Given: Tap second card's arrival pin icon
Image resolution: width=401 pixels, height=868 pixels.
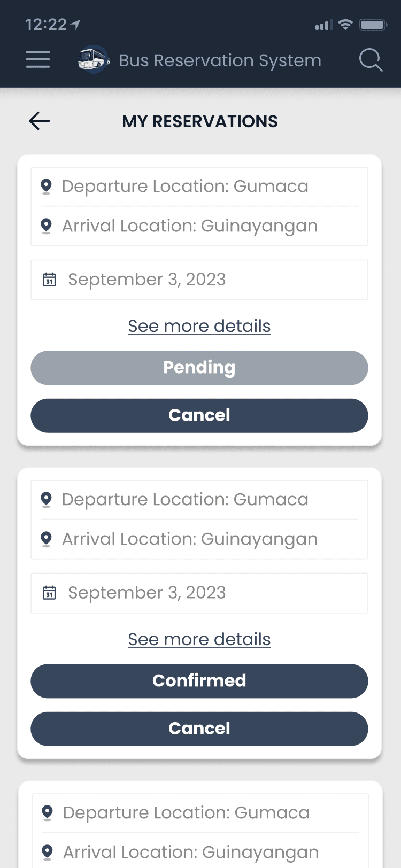Looking at the screenshot, I should tap(47, 539).
